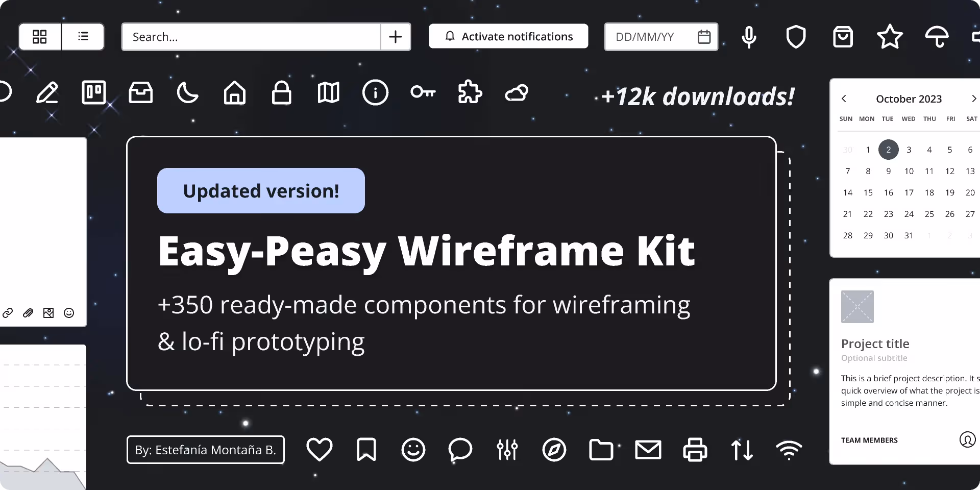Click the printer icon
980x490 pixels.
coord(695,450)
